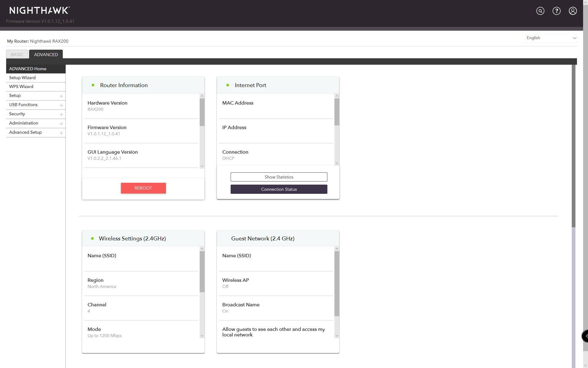This screenshot has height=368, width=588.
Task: Click Connection Status button
Action: (279, 189)
